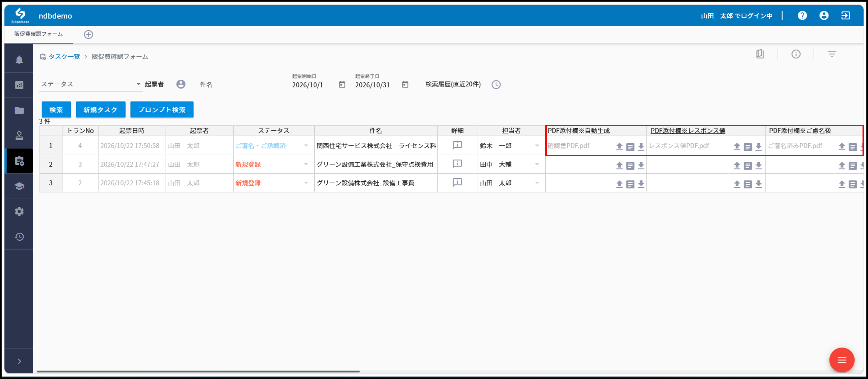Viewport: 868px width, 379px height.
Task: Click the プロンプト検索 button
Action: pyautogui.click(x=162, y=110)
